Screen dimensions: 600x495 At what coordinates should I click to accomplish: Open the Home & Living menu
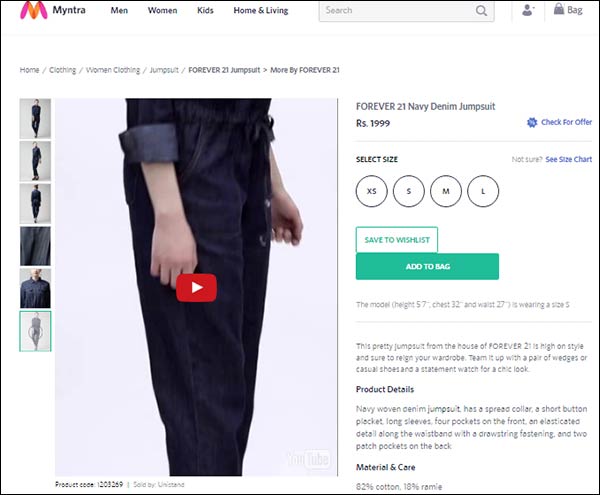261,11
